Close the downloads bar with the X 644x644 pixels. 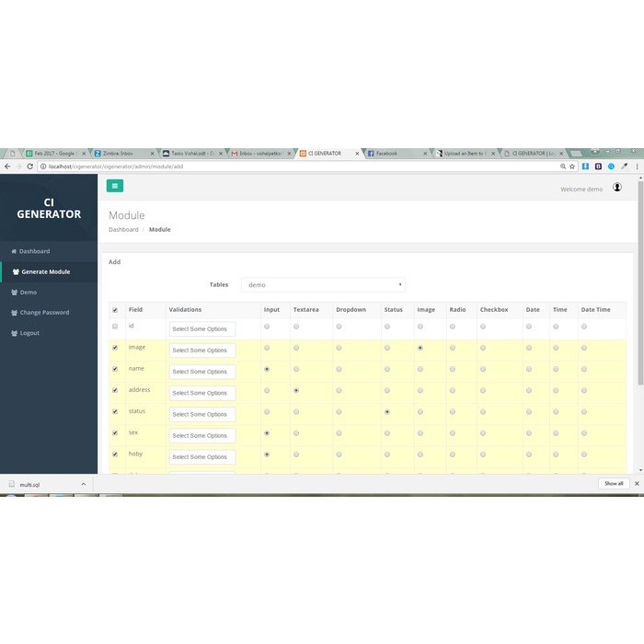(636, 483)
